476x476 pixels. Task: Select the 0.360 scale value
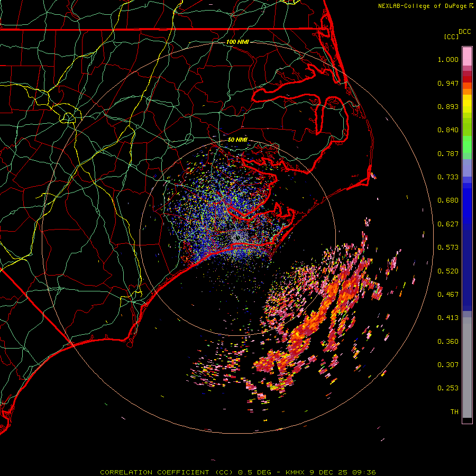(448, 342)
